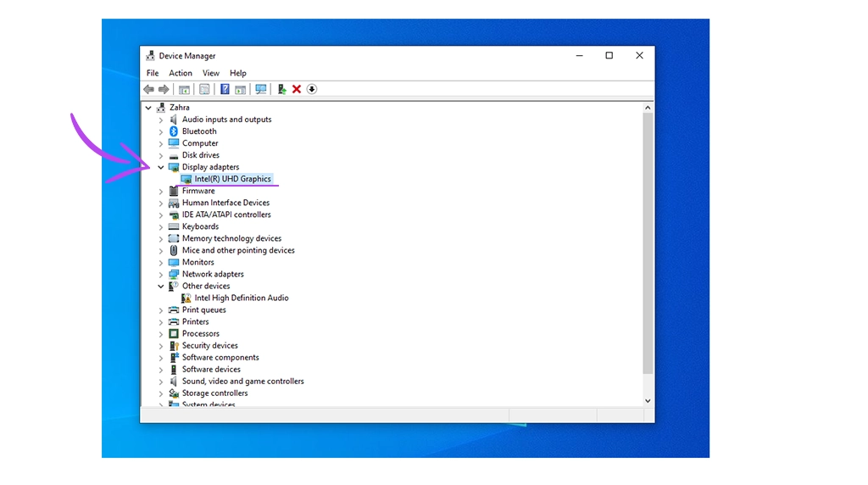Screen dimensions: 868x485
Task: Click the Intel(R) UHD Graphics adapter icon
Action: 186,179
